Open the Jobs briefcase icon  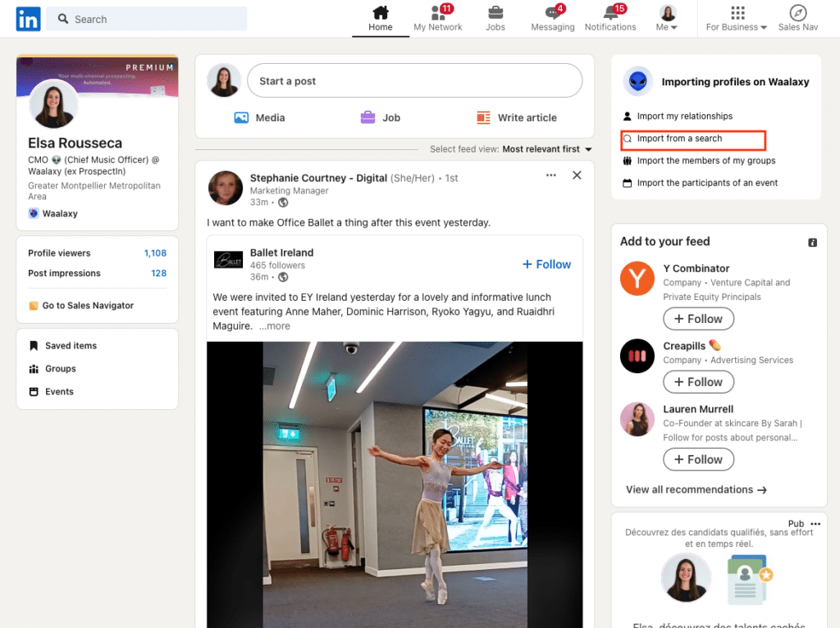pyautogui.click(x=495, y=13)
